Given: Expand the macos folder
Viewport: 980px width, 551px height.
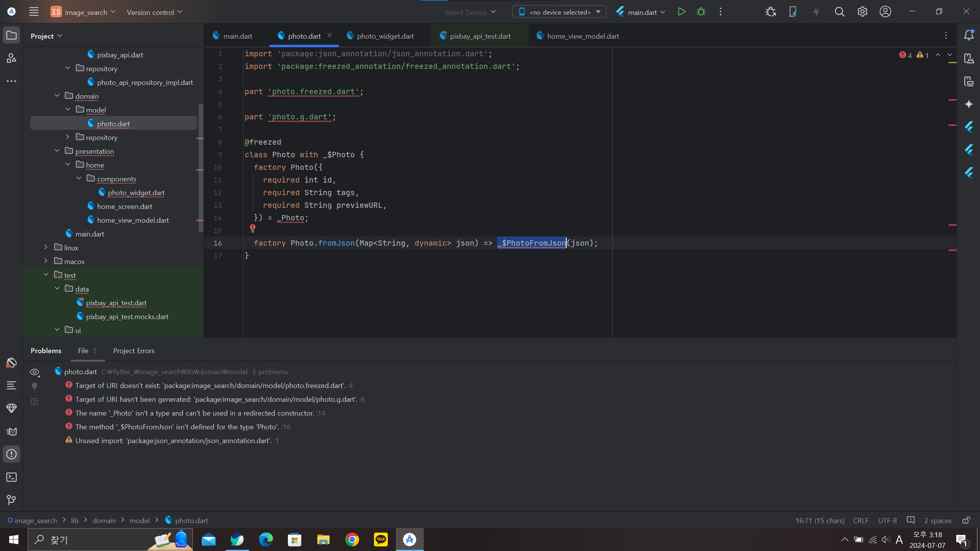Looking at the screenshot, I should pos(46,261).
